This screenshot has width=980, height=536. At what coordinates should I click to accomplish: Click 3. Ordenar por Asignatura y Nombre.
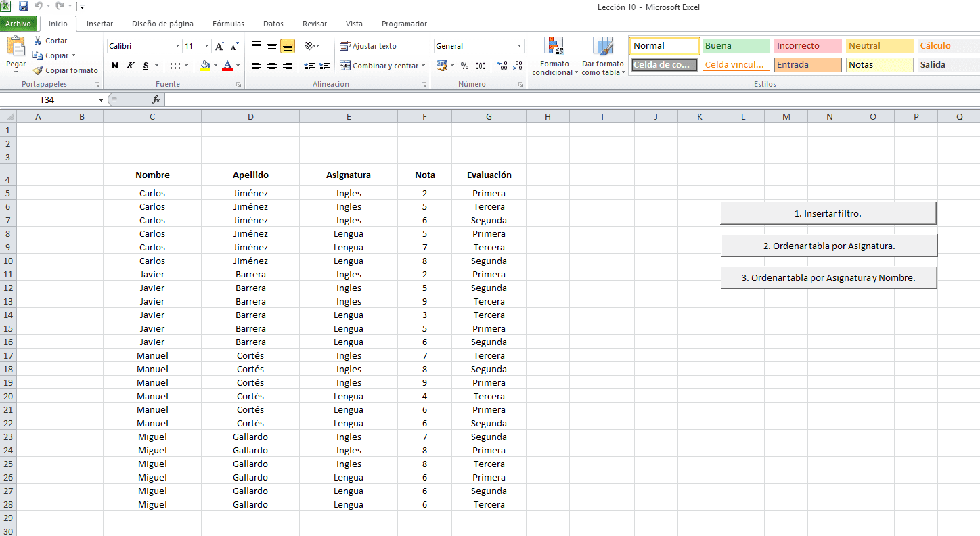[x=828, y=277]
